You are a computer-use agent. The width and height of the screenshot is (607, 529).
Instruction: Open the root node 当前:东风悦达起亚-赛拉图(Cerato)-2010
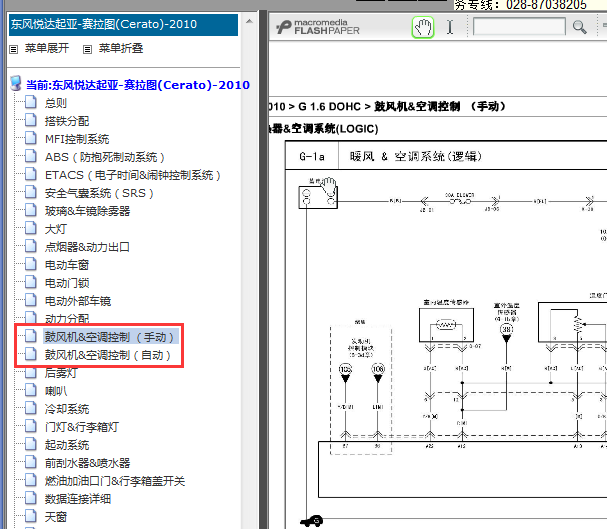pos(138,85)
